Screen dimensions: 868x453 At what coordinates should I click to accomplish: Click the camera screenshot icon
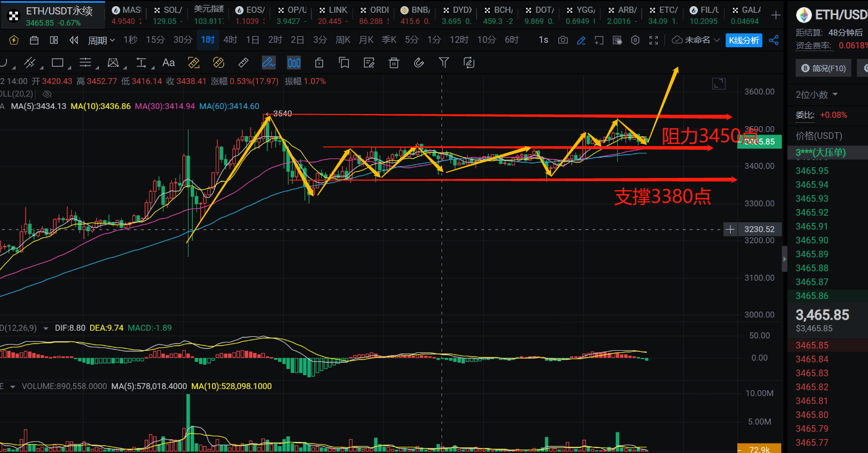pyautogui.click(x=563, y=40)
